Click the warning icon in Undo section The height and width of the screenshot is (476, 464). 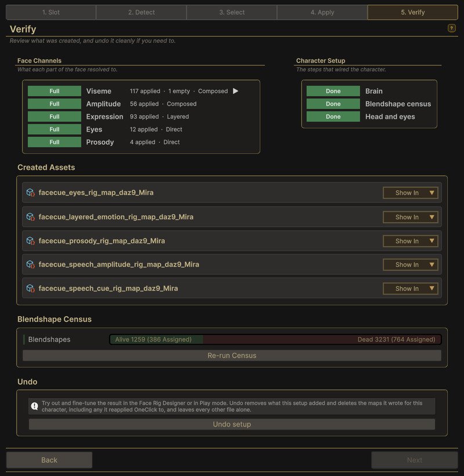35,406
